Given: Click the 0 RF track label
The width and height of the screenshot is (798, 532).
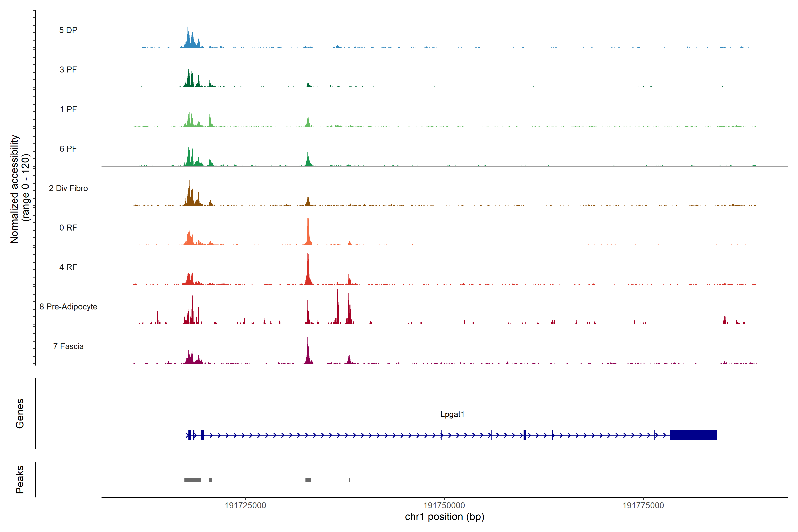Looking at the screenshot, I should point(68,228).
